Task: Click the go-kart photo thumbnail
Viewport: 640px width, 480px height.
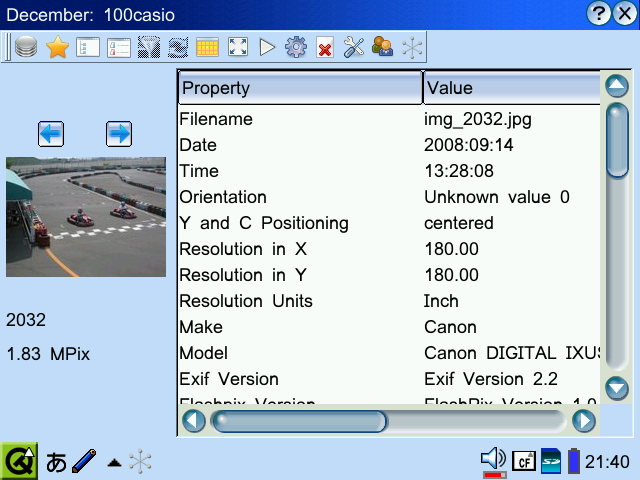Action: (85, 216)
